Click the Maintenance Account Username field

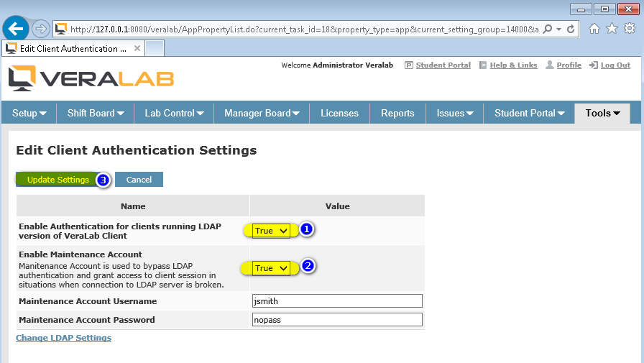point(337,301)
